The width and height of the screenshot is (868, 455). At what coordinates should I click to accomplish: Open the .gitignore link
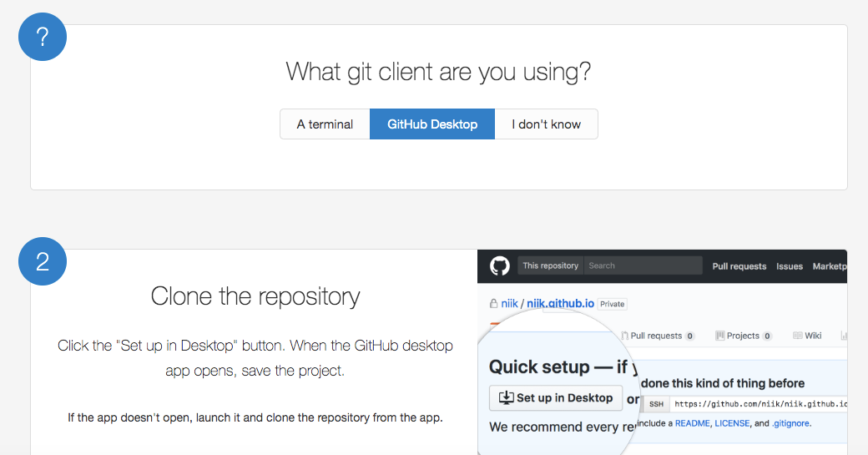pyautogui.click(x=791, y=423)
